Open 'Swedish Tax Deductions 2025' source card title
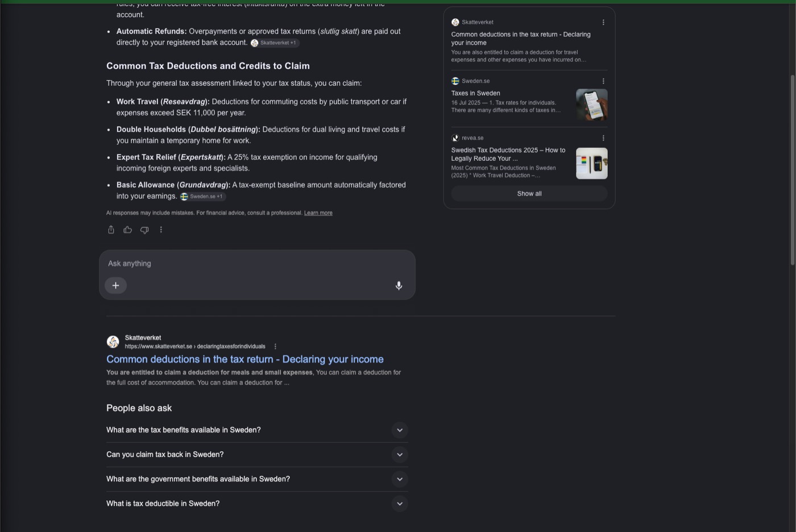Screen dimensions: 796x532 tap(508, 154)
